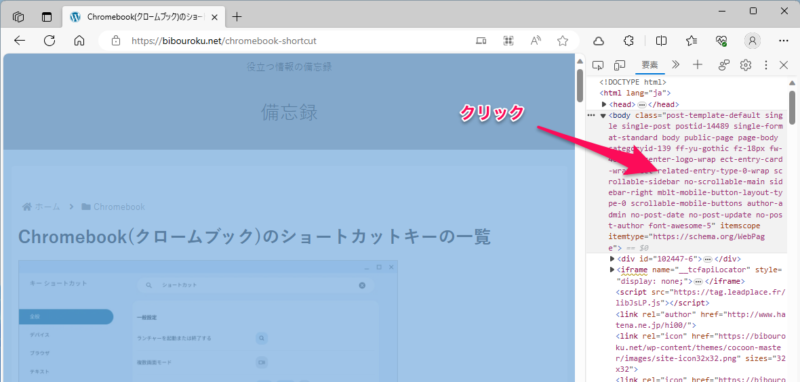Image resolution: width=800 pixels, height=382 pixels.
Task: Click the DevTools feedback people icon
Action: (x=724, y=65)
